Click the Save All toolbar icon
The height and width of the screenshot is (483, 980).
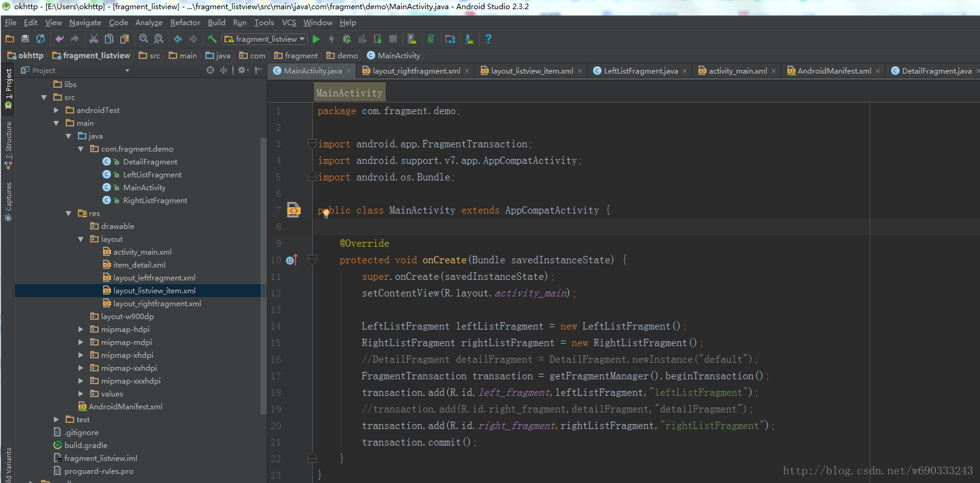click(x=25, y=39)
